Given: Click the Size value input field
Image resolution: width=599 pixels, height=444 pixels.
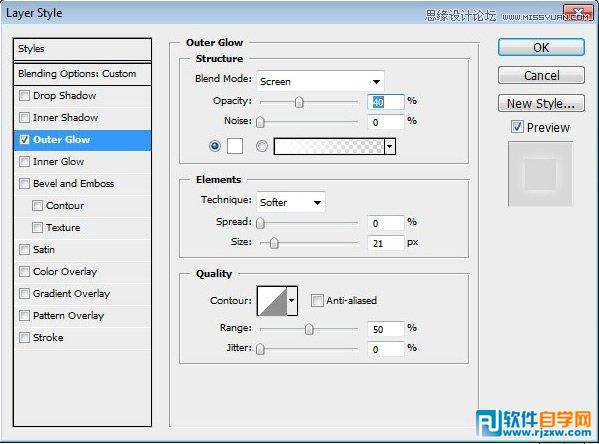Looking at the screenshot, I should (x=385, y=243).
